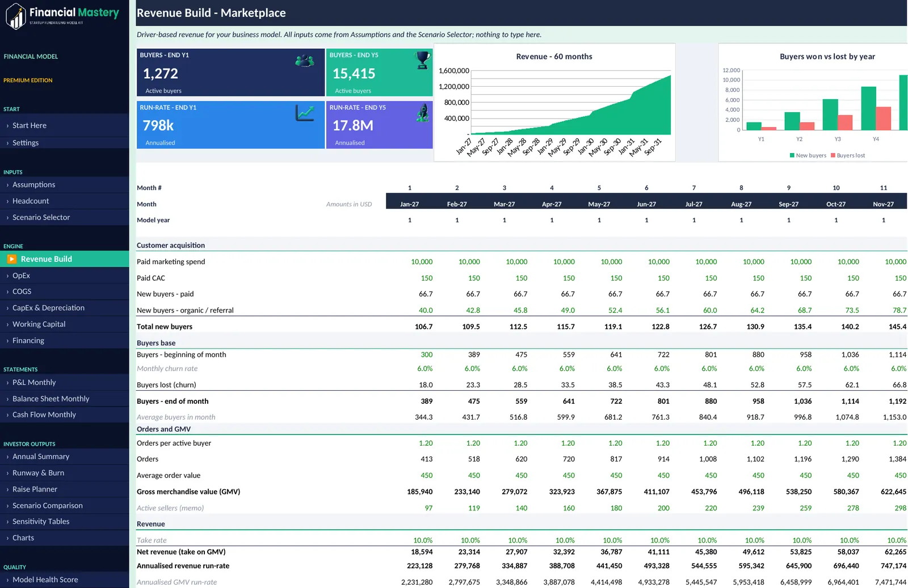908x588 pixels.
Task: Open the Scenario Selector sheet
Action: click(65, 217)
